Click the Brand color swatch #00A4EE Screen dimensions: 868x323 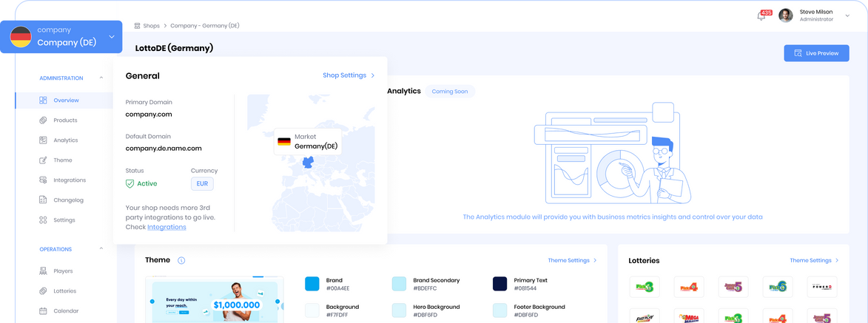pyautogui.click(x=312, y=284)
